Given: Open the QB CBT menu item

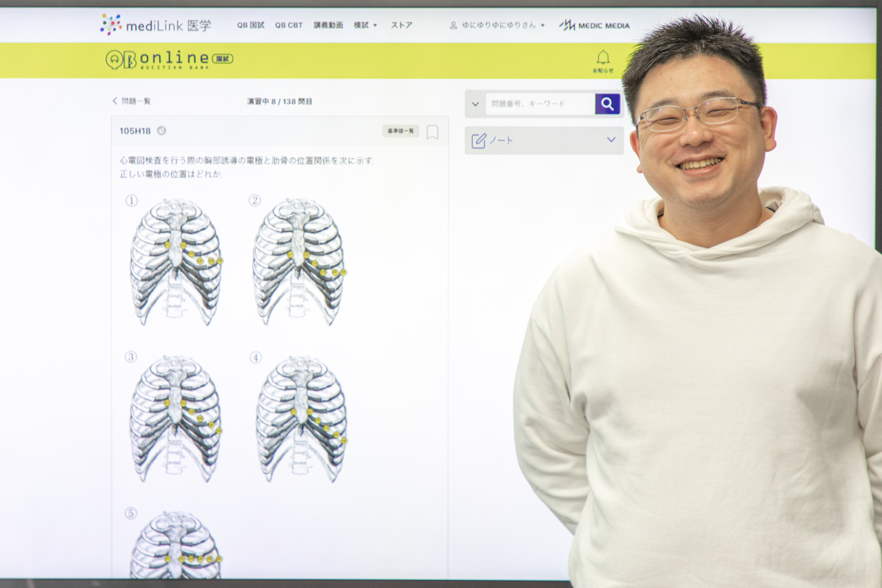Looking at the screenshot, I should [x=288, y=25].
